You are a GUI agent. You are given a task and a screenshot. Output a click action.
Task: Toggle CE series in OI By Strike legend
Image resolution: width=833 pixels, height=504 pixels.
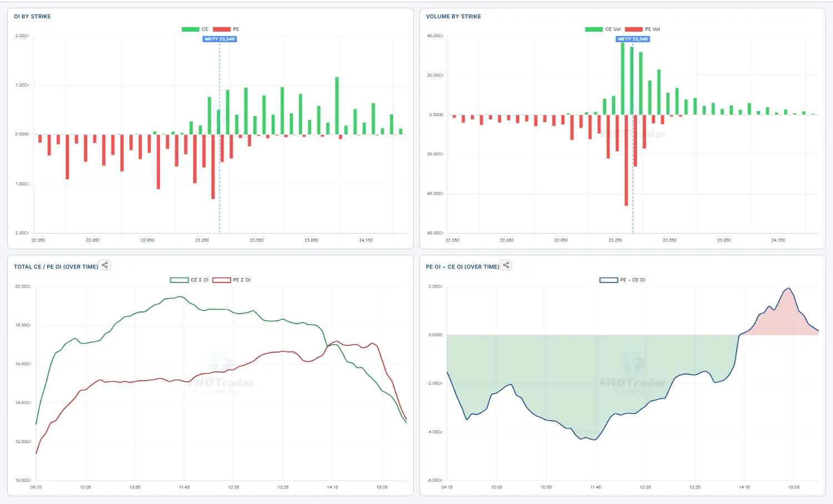pos(195,29)
